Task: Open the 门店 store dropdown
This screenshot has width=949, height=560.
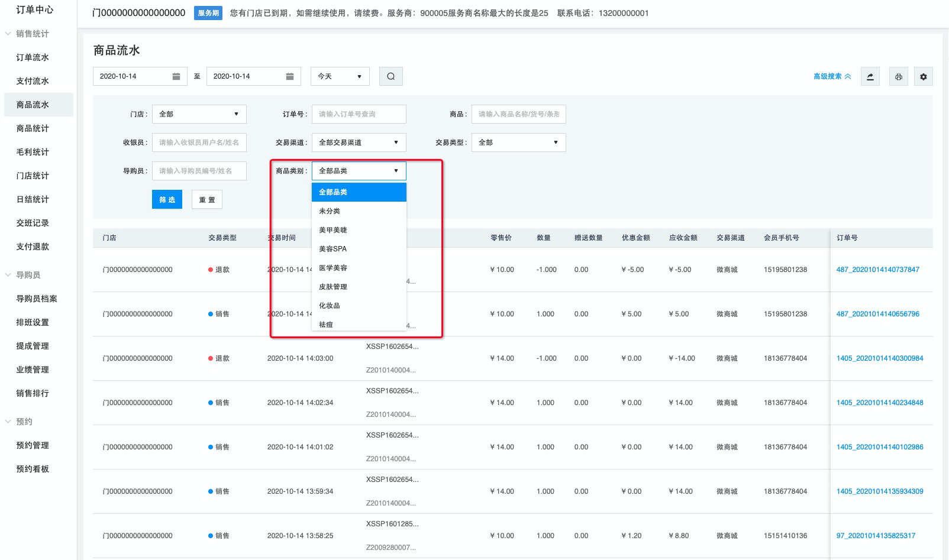Action: click(x=199, y=114)
